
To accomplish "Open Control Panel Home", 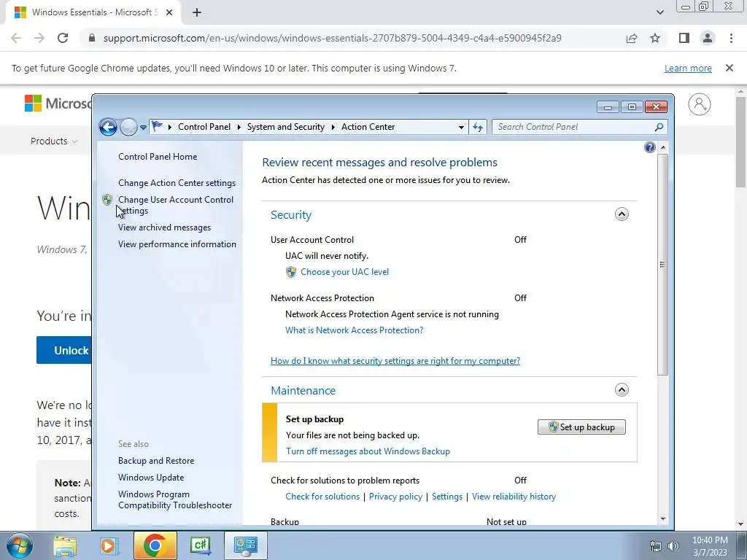I will point(158,157).
